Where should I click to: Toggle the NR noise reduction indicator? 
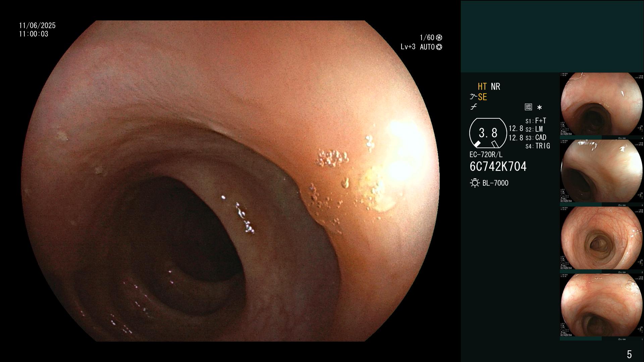pos(495,86)
